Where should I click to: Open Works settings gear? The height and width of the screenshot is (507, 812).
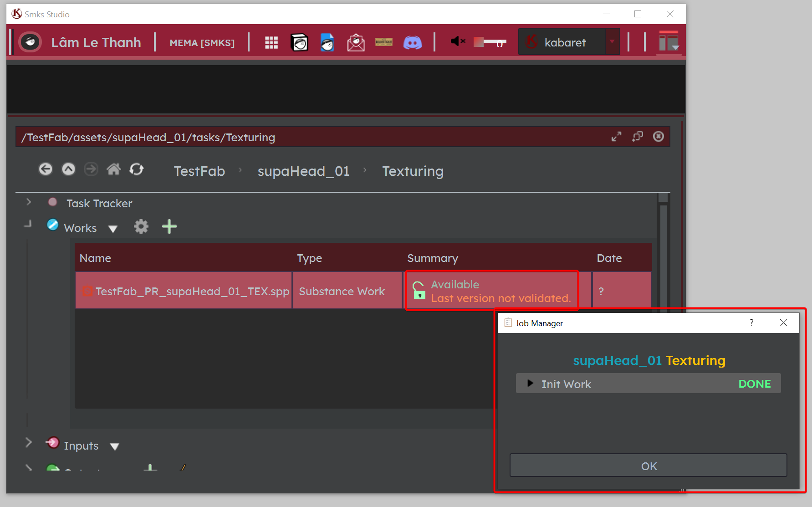[141, 226]
